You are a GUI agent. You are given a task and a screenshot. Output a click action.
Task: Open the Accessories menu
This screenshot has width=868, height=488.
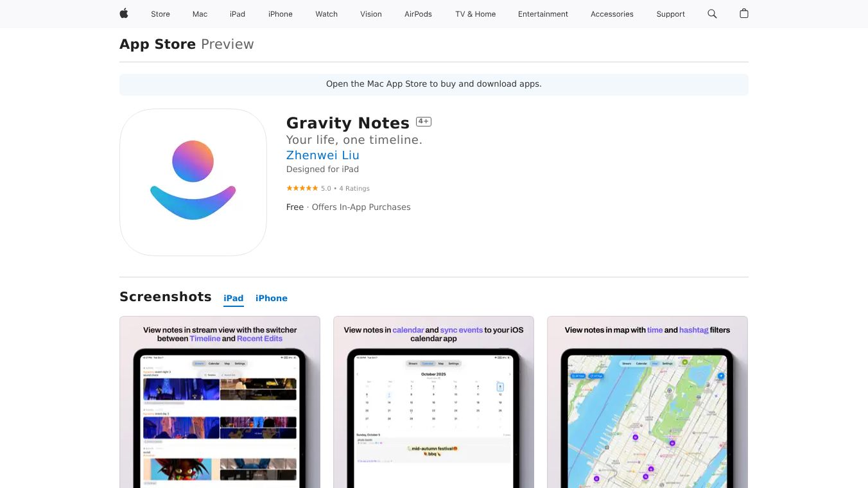click(x=612, y=14)
